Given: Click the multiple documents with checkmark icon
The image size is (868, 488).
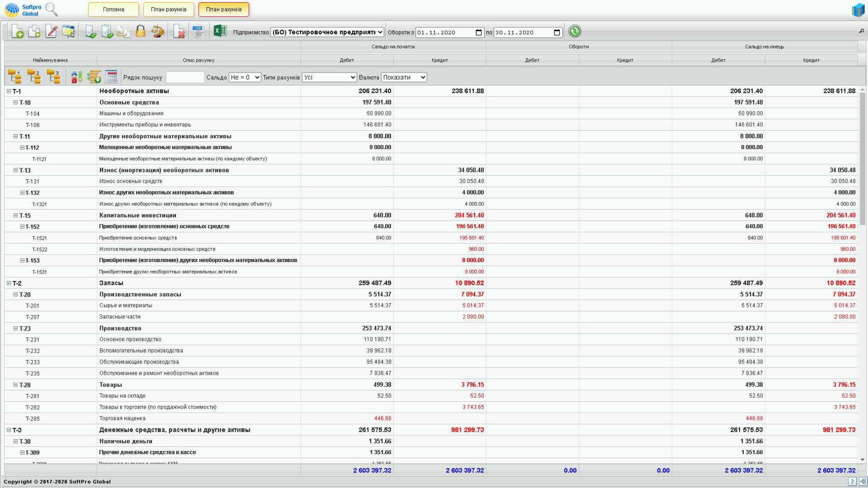Looking at the screenshot, I should pos(107,31).
